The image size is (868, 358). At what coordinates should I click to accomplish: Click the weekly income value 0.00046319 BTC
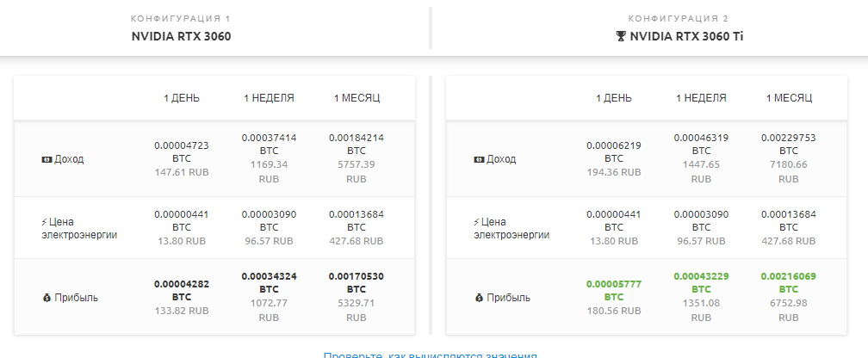coord(701,145)
